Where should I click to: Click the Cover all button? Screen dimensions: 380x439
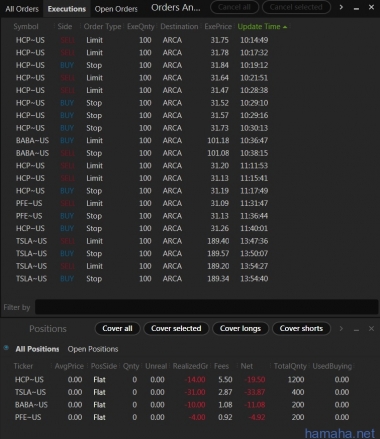coord(117,329)
